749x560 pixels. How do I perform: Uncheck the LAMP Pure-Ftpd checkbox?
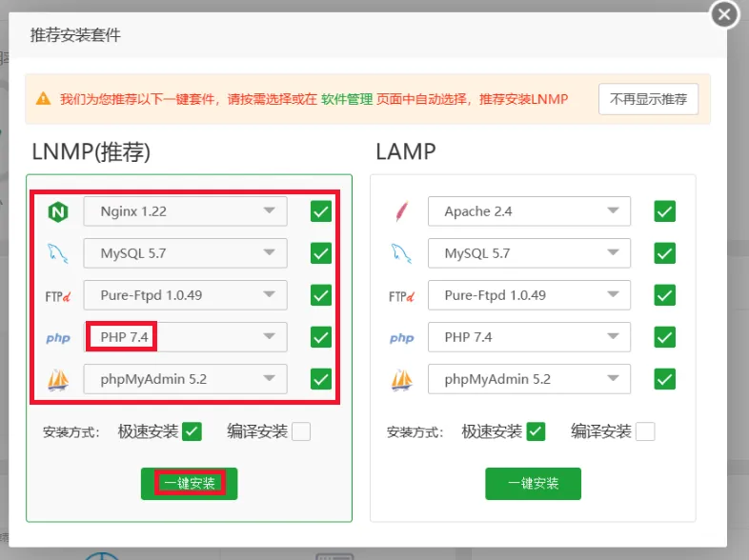click(x=665, y=295)
